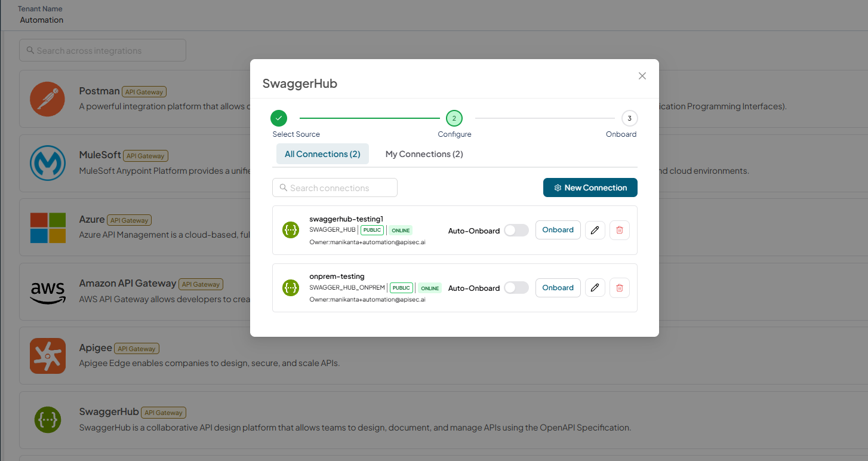Create a New Connection
868x461 pixels.
[590, 188]
